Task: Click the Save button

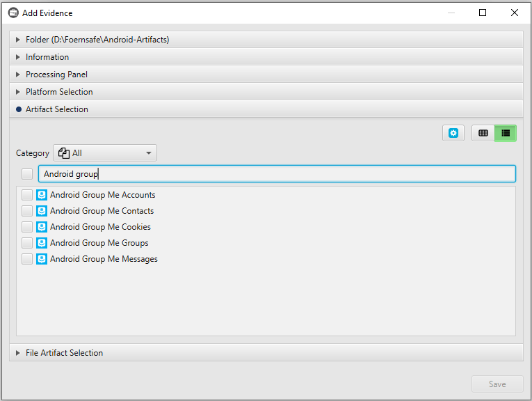Action: (x=497, y=384)
